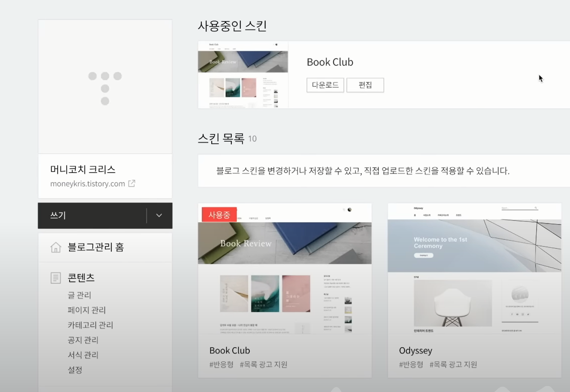This screenshot has width=570, height=392.
Task: Click the red 사용중 badge
Action: tap(219, 214)
